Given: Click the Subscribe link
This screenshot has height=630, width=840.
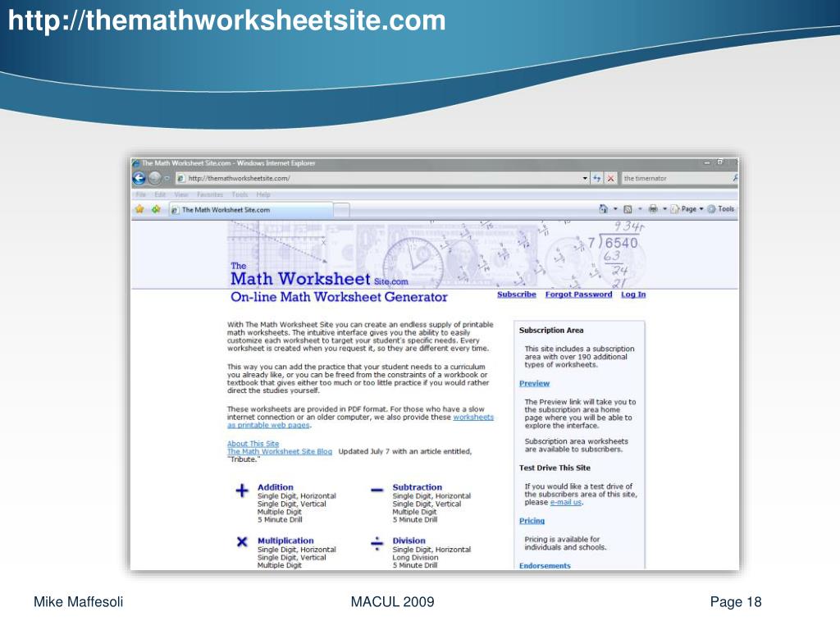Looking at the screenshot, I should coord(517,294).
